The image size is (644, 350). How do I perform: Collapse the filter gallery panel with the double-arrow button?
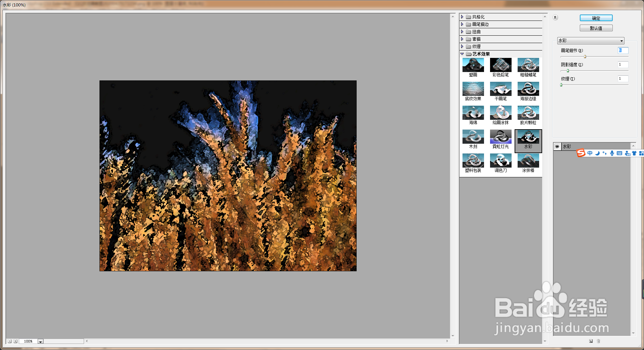(555, 17)
